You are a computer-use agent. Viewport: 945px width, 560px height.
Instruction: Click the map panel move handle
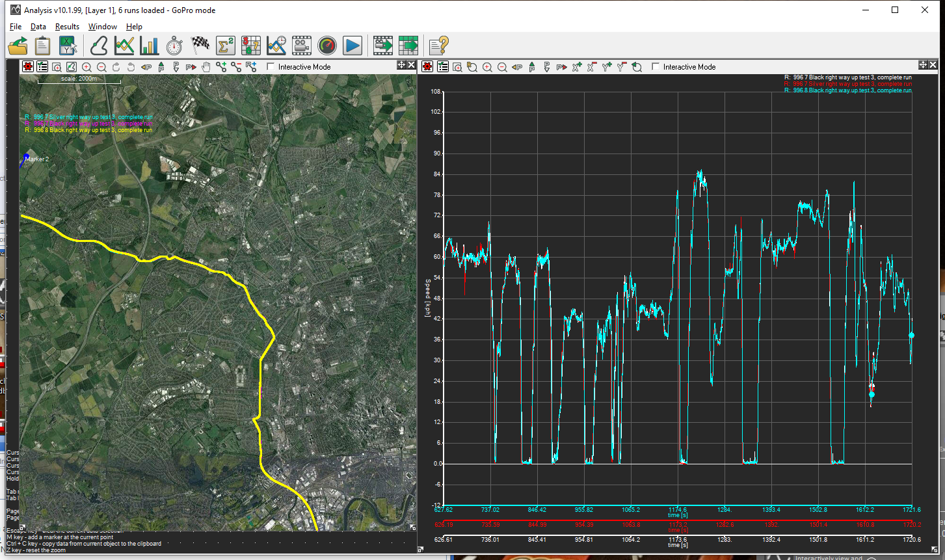tap(401, 65)
